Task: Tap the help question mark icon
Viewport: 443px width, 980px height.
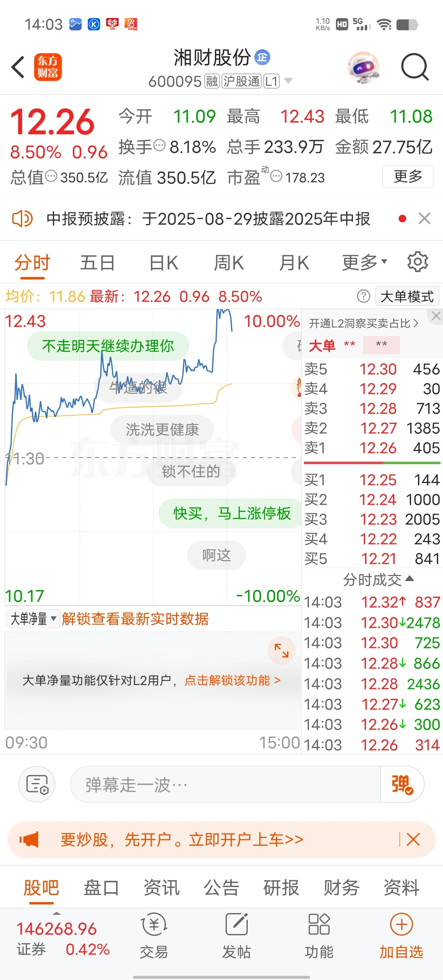Action: click(363, 296)
